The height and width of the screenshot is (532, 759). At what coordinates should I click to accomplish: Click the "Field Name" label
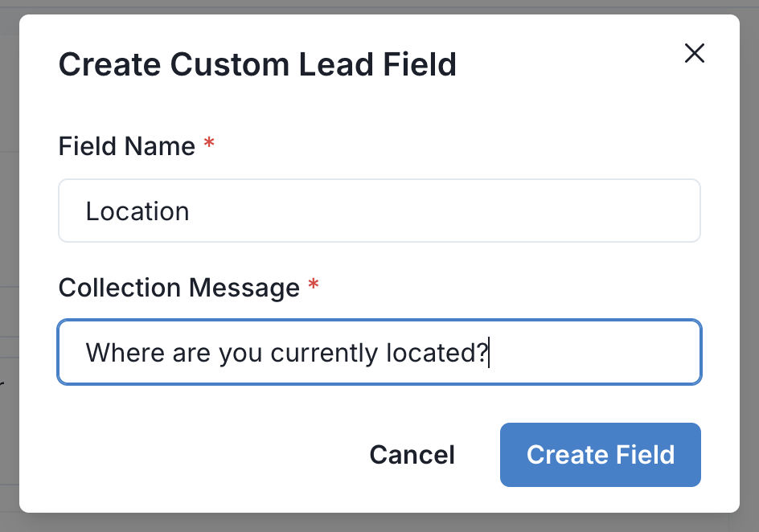point(127,146)
